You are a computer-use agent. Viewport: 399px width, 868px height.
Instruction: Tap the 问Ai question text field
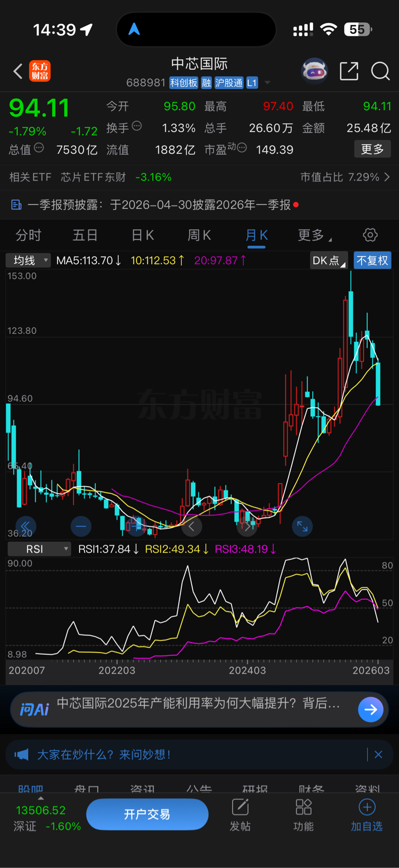pyautogui.click(x=198, y=704)
